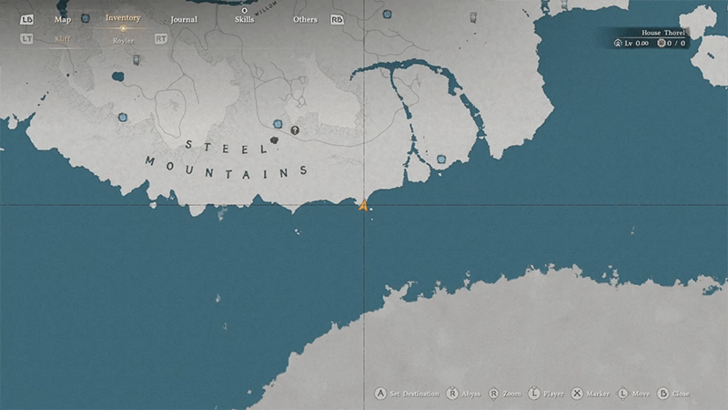728x410 pixels.
Task: Click the 0 / 0 counter
Action: click(x=676, y=43)
